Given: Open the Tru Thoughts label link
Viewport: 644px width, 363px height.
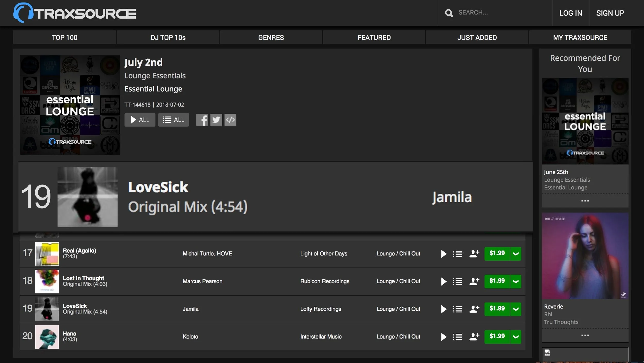Looking at the screenshot, I should pos(561,322).
